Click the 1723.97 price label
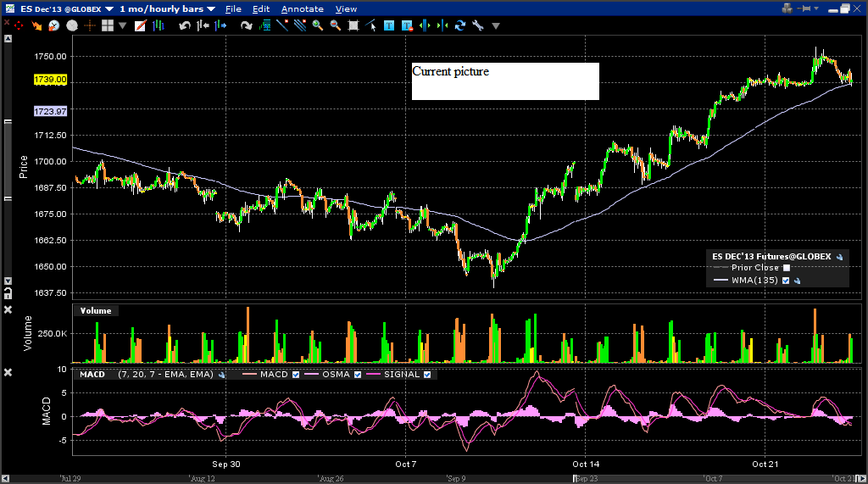 point(50,111)
